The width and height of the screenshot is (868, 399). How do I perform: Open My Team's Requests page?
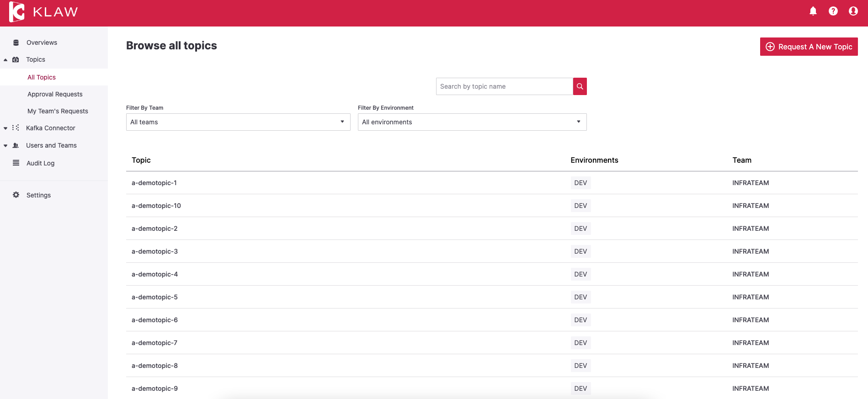pyautogui.click(x=58, y=111)
